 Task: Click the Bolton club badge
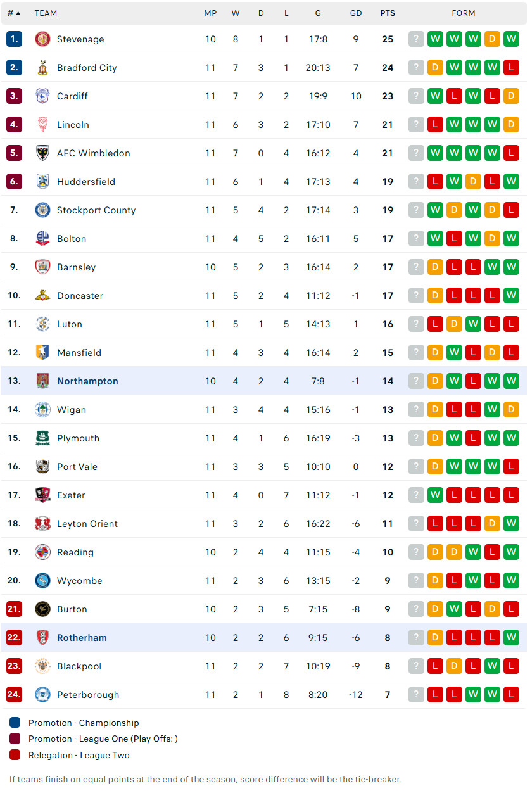pos(42,239)
